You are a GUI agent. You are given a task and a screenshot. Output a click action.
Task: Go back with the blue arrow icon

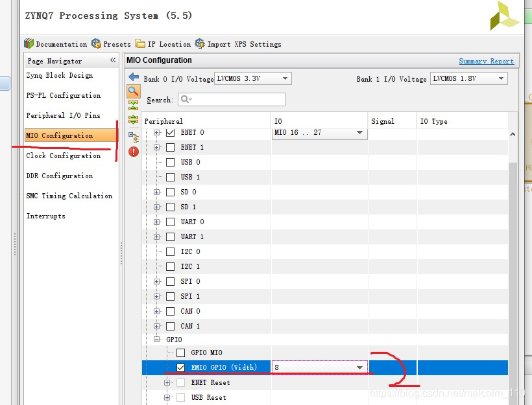[134, 77]
